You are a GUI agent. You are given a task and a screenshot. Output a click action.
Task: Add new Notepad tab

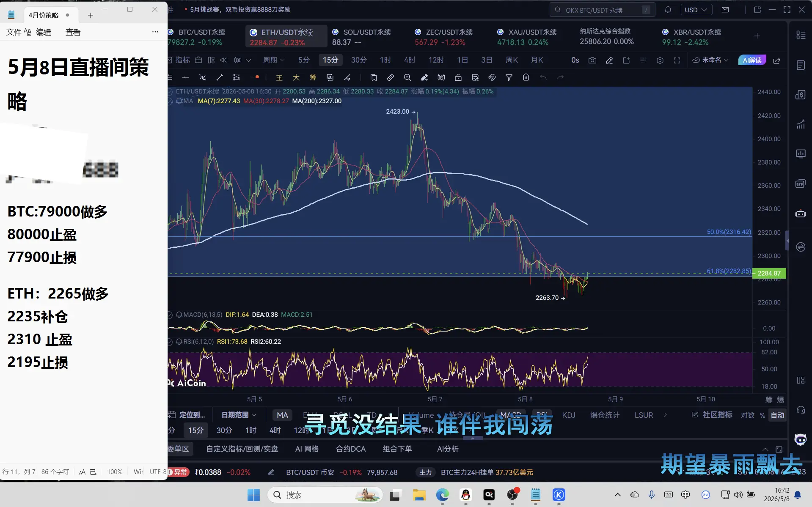click(x=91, y=15)
